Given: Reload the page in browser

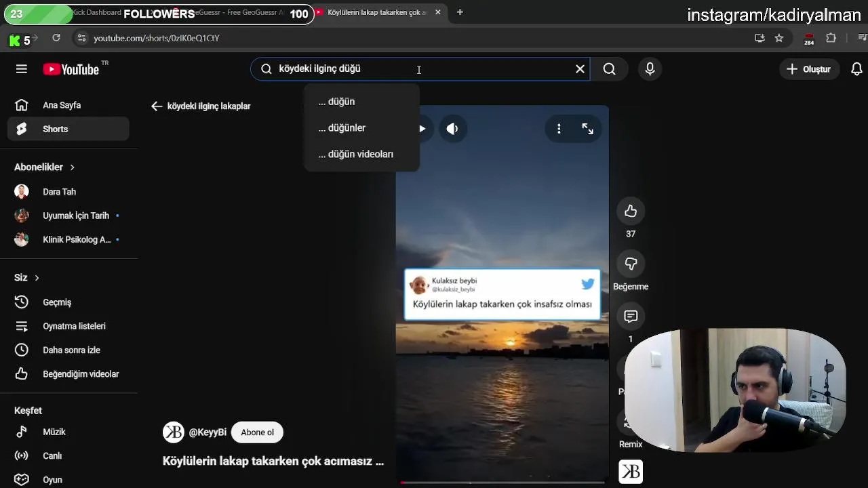Looking at the screenshot, I should (x=56, y=38).
